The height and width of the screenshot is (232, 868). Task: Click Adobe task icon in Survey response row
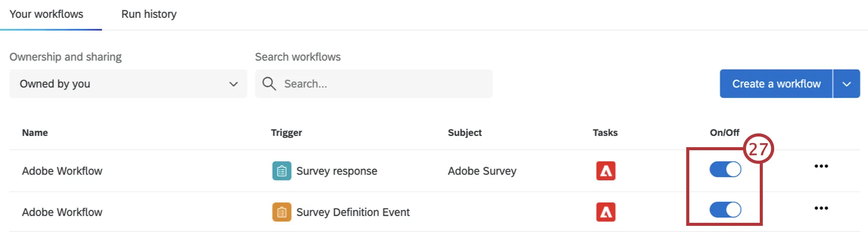pyautogui.click(x=606, y=171)
